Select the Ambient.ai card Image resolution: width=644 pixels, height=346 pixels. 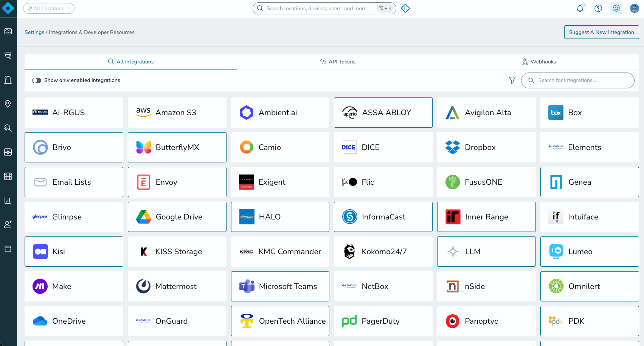click(280, 113)
